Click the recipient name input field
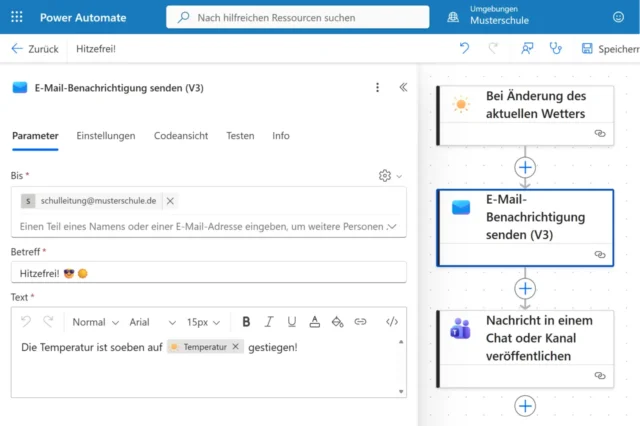 pyautogui.click(x=202, y=226)
